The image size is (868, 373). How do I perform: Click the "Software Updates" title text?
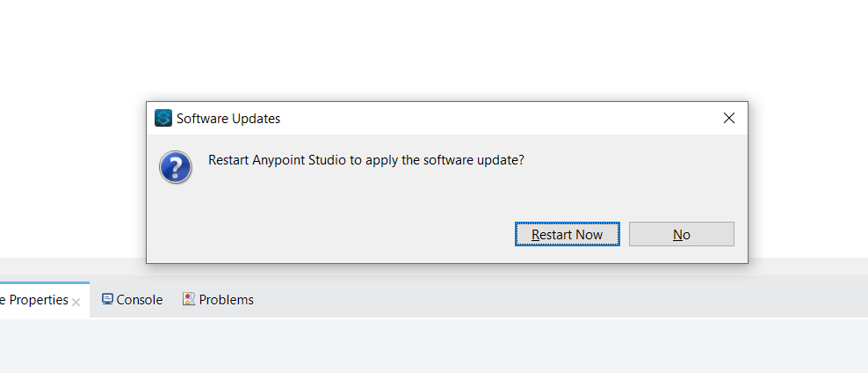point(228,119)
